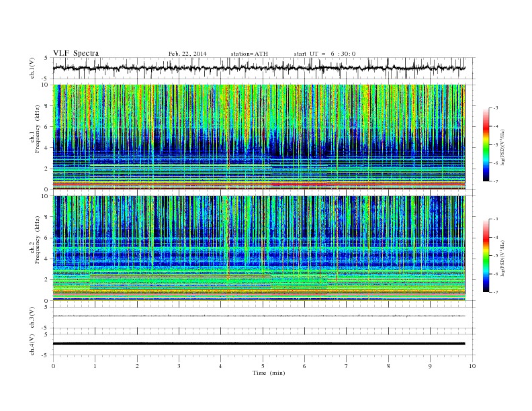Click the -5 label on ch.1 color bar
This screenshot has width=532, height=411.
coord(496,144)
